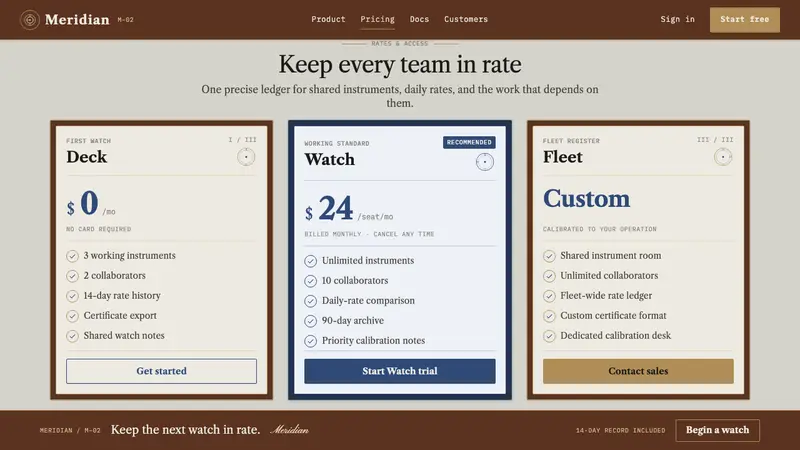Click the '$ 24 /seat/mo' price
Viewport: 800px width, 450px height.
coord(349,209)
